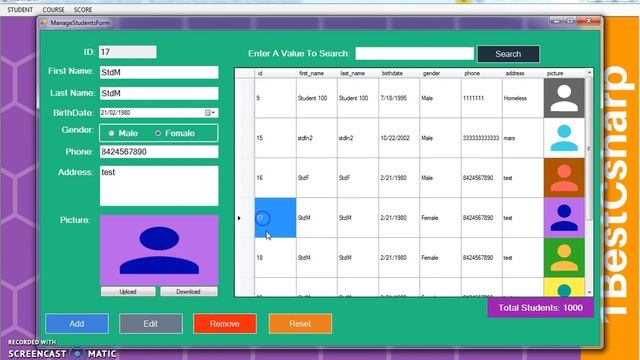Click the orange avatar in row 16
Screen dimensions: 640x360
click(564, 178)
